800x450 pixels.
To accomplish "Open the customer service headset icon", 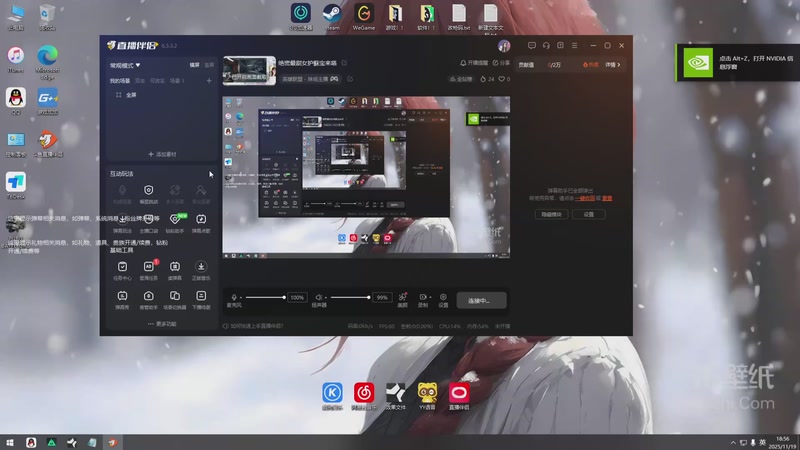I will coord(546,45).
